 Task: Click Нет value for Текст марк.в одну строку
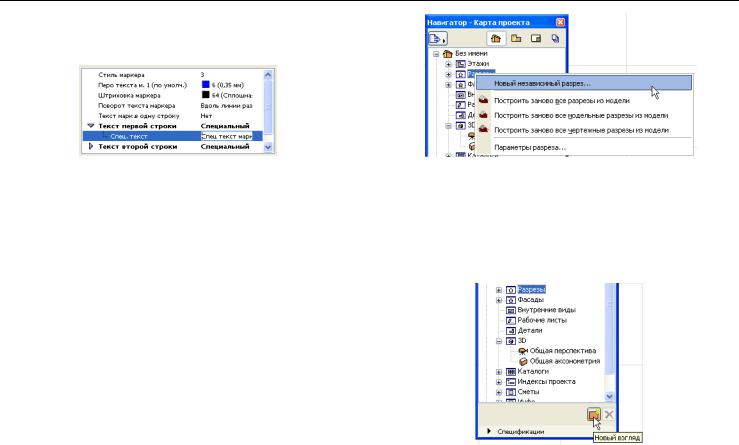pyautogui.click(x=206, y=116)
